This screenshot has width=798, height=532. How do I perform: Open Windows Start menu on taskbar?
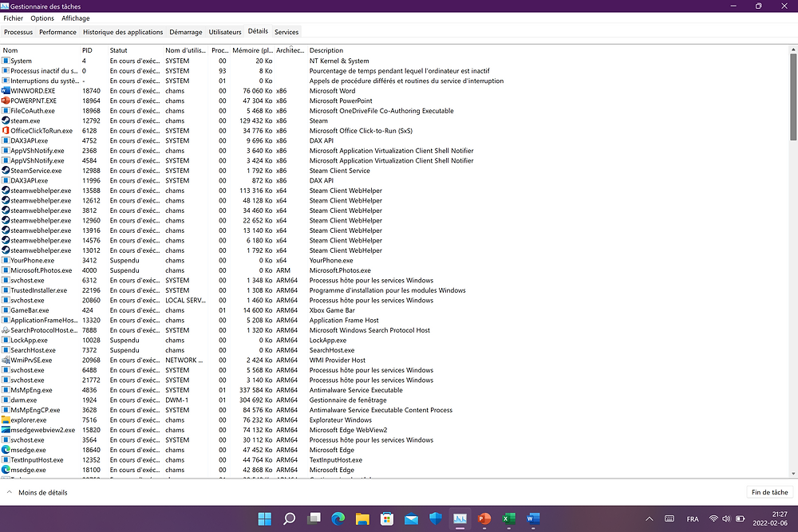[265, 518]
